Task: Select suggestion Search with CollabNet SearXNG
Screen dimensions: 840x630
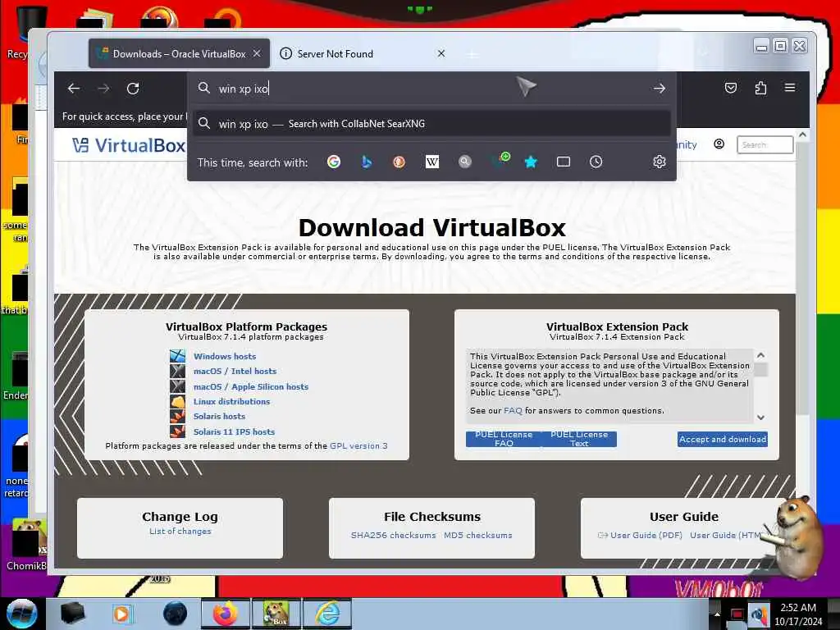Action: coord(431,124)
